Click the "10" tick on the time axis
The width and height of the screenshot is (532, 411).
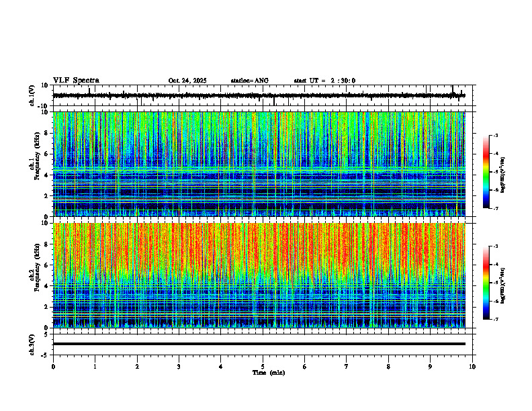click(472, 367)
